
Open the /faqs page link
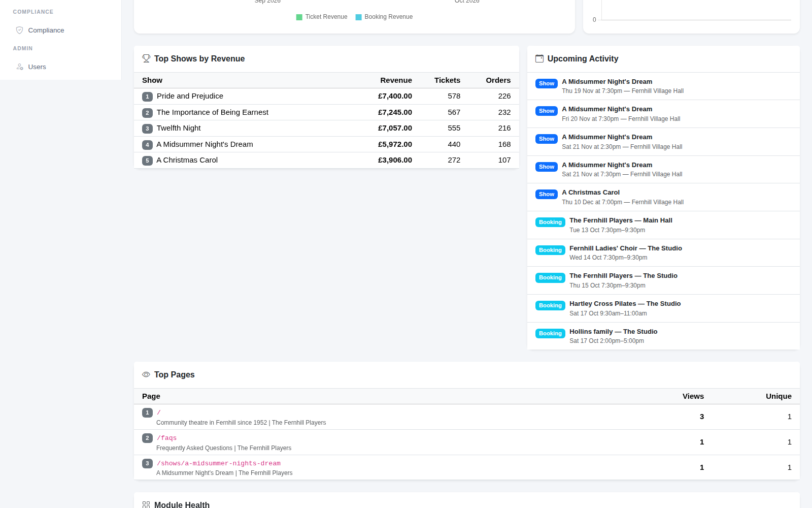coord(166,438)
